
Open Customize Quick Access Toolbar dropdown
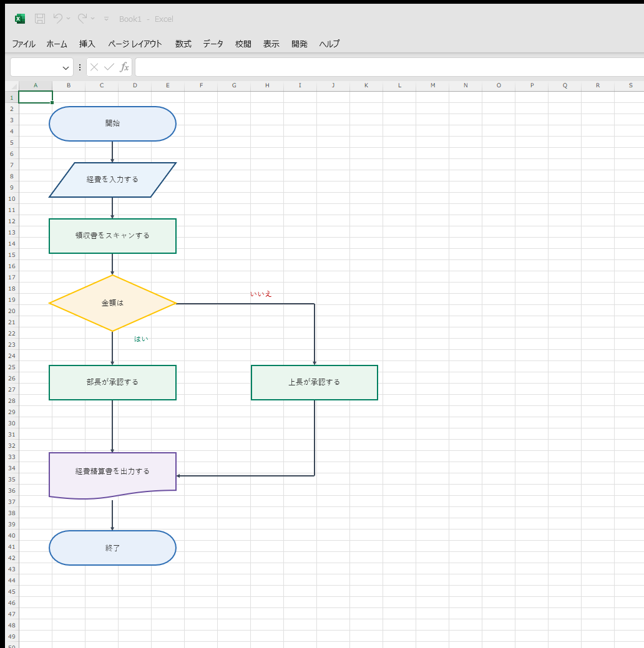106,19
